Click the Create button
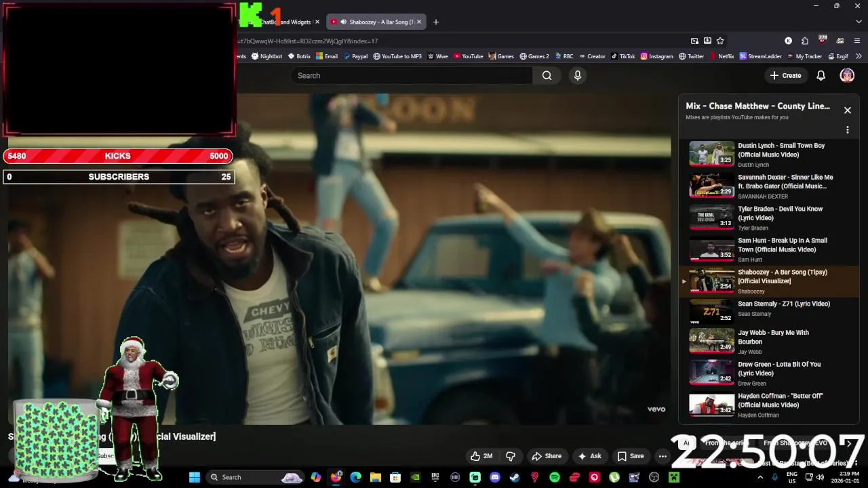 point(785,75)
